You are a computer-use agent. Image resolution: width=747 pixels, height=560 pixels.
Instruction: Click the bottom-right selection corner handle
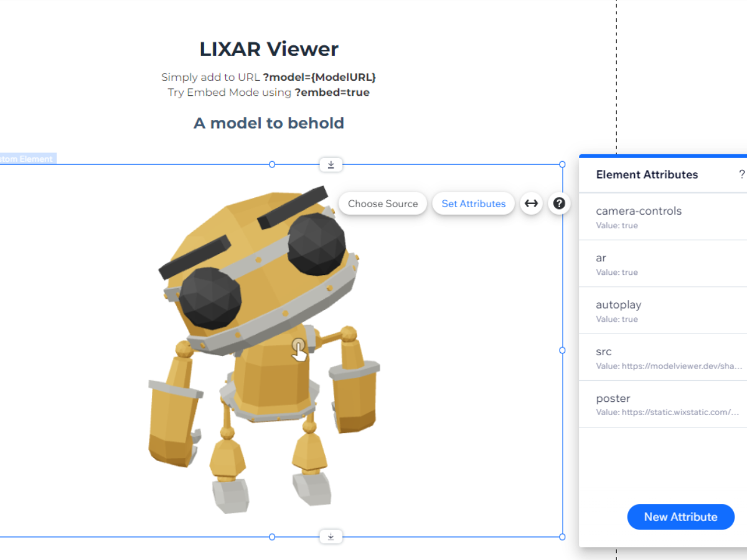[x=563, y=536]
